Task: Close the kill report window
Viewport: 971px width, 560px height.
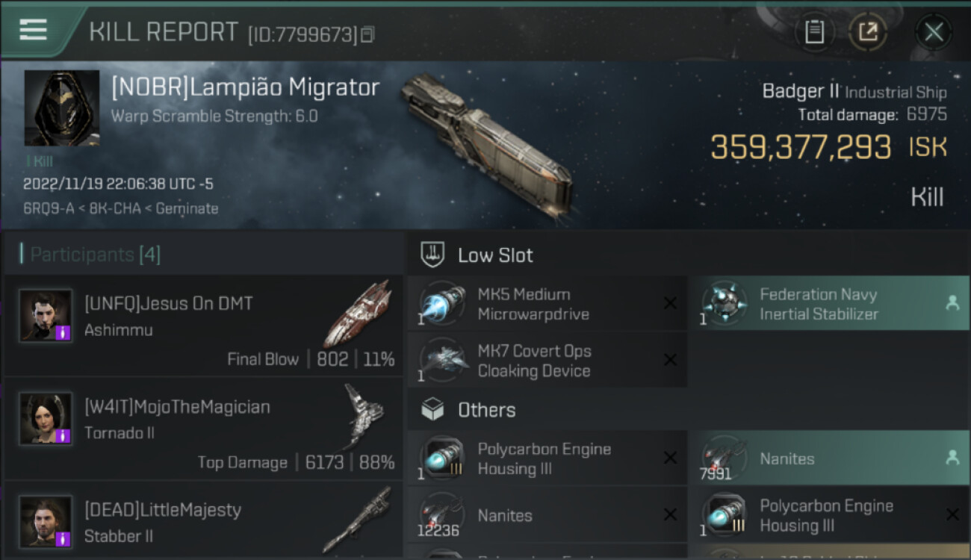Action: click(934, 31)
